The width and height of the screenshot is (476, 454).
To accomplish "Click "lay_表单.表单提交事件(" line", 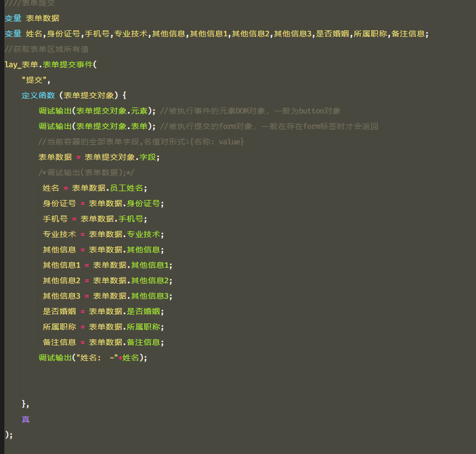I will point(50,64).
